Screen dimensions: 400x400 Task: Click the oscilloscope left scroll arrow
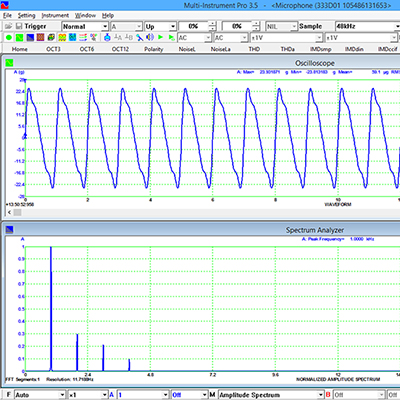point(9,212)
